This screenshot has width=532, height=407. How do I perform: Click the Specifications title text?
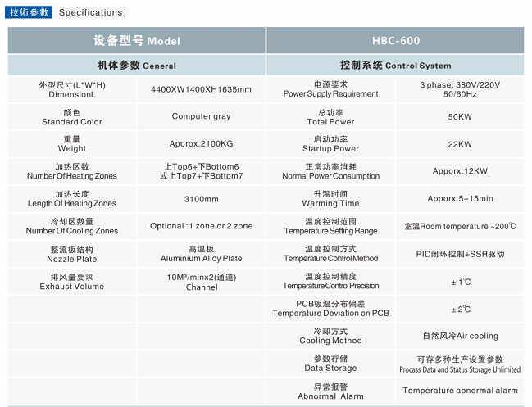[90, 12]
